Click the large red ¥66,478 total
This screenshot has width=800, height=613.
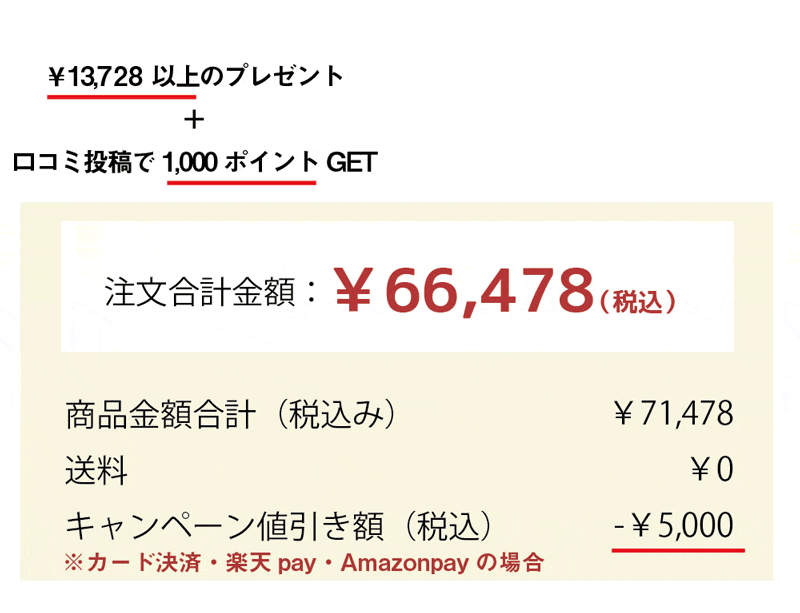point(463,290)
